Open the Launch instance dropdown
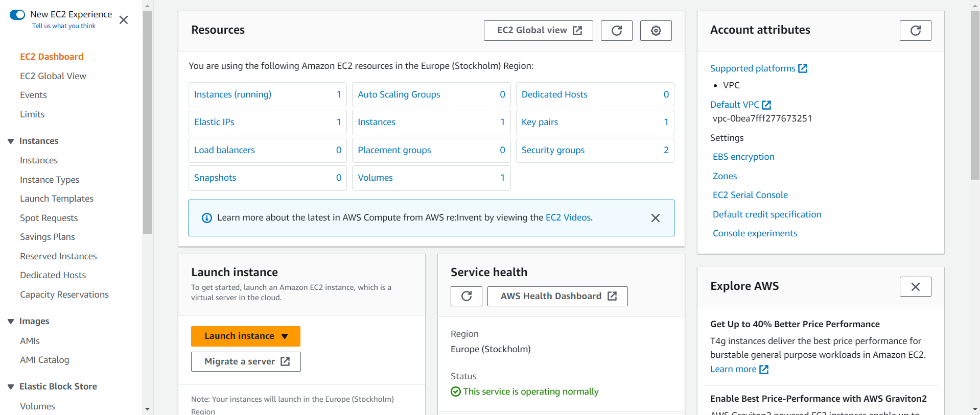Viewport: 980px width, 415px height. click(x=246, y=336)
